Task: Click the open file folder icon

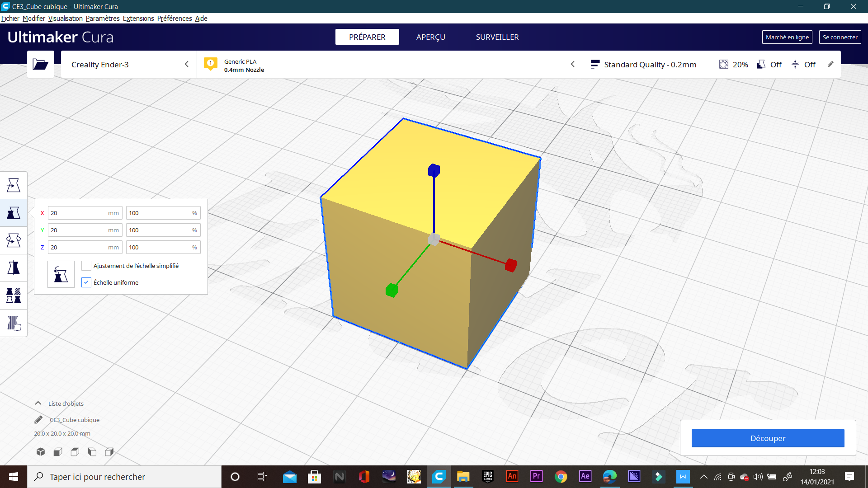Action: [x=40, y=64]
